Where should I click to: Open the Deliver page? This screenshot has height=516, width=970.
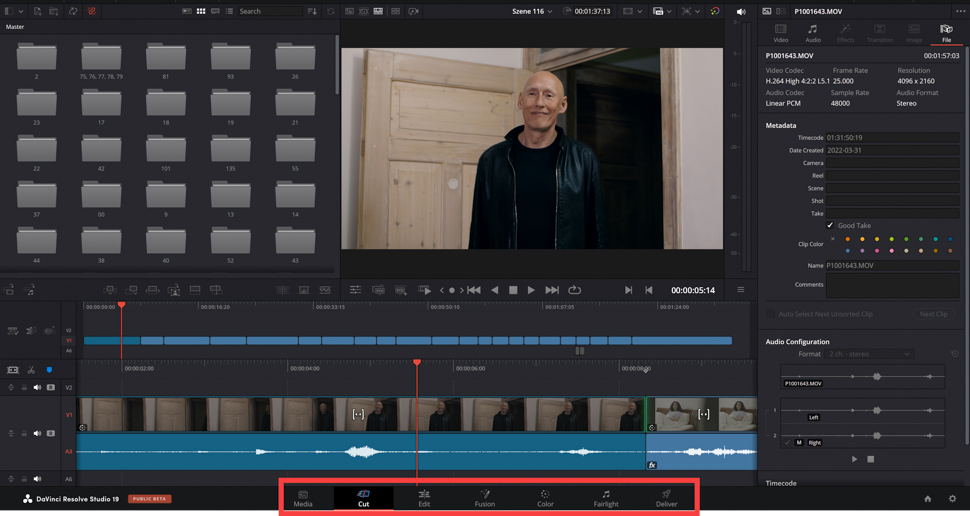click(666, 497)
